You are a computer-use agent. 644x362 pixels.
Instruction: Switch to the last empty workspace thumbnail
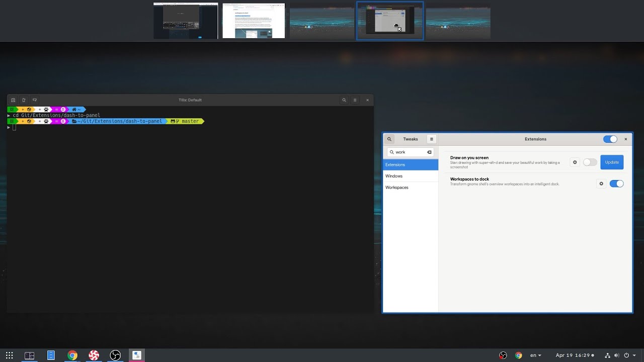click(458, 21)
